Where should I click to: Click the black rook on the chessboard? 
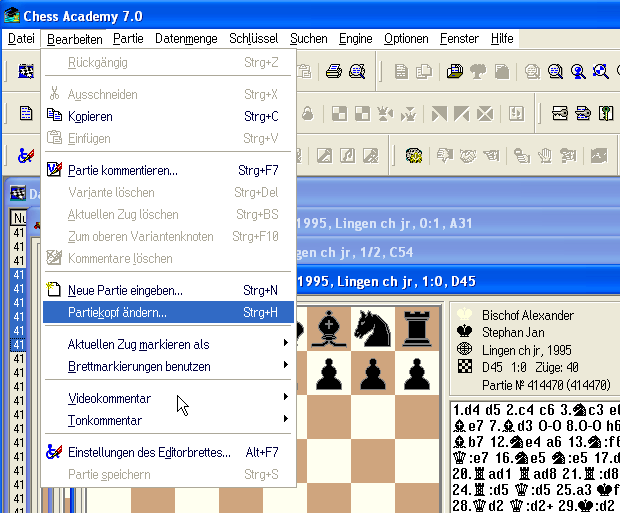[416, 329]
